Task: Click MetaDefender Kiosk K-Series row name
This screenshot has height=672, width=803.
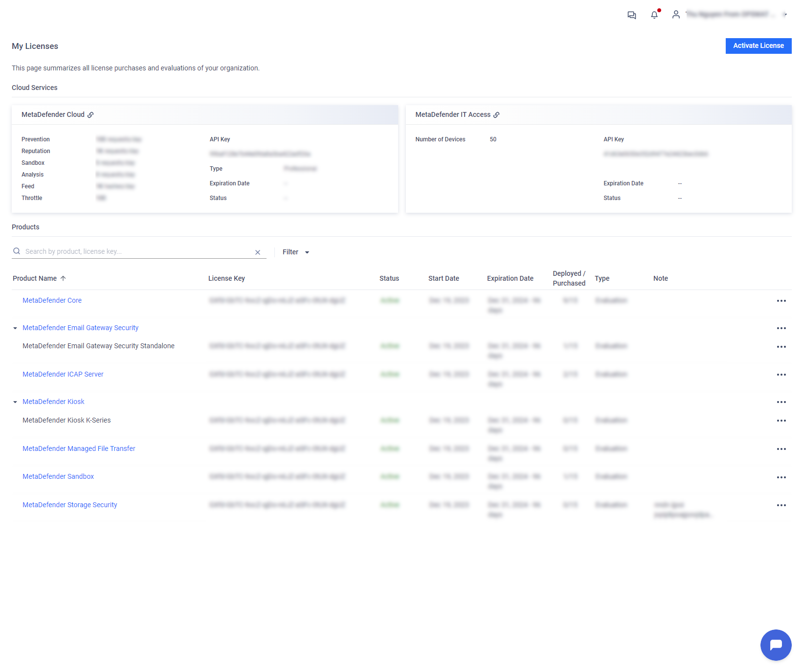Action: coord(67,420)
